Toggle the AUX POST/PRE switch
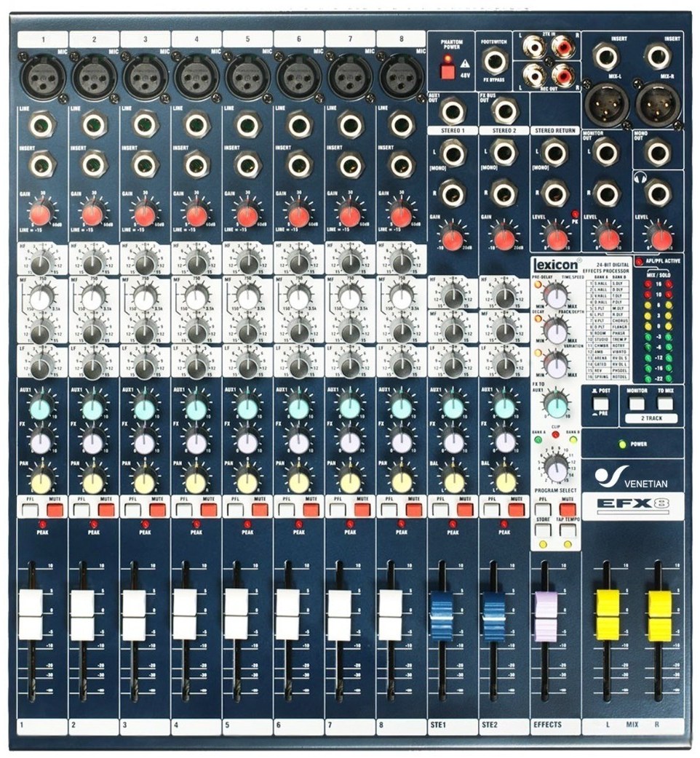 [x=600, y=404]
